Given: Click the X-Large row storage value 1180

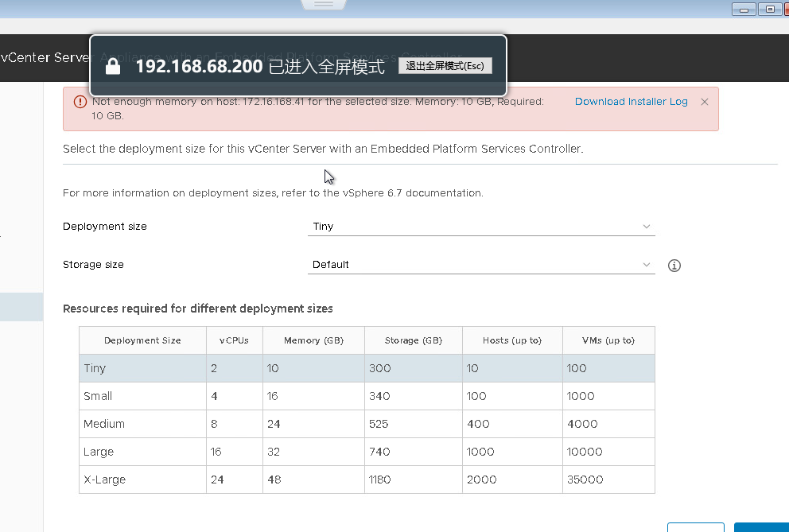Looking at the screenshot, I should pos(380,480).
